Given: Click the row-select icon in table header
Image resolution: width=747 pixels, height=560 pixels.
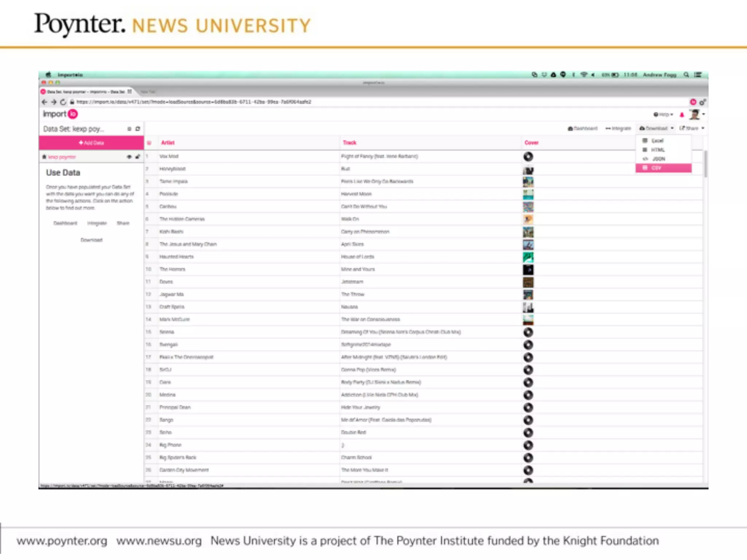Looking at the screenshot, I should point(149,143).
